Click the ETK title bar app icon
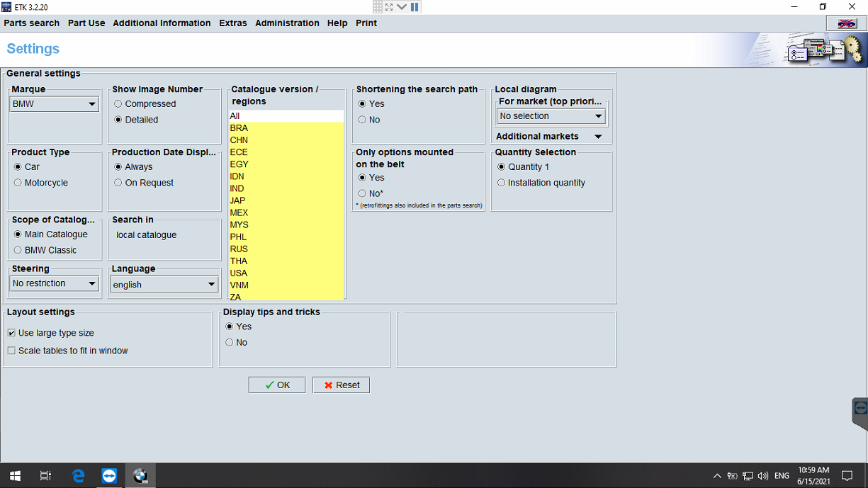Viewport: 868px width, 488px height. [x=6, y=6]
